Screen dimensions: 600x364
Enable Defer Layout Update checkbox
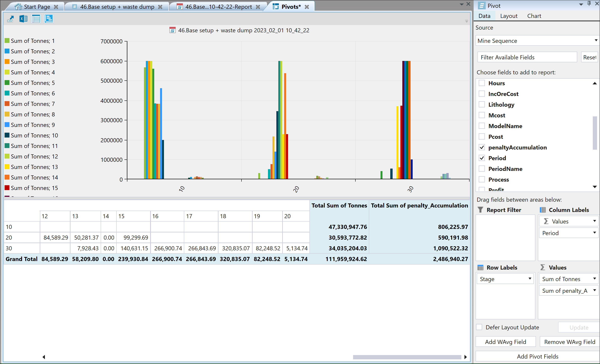click(x=479, y=327)
